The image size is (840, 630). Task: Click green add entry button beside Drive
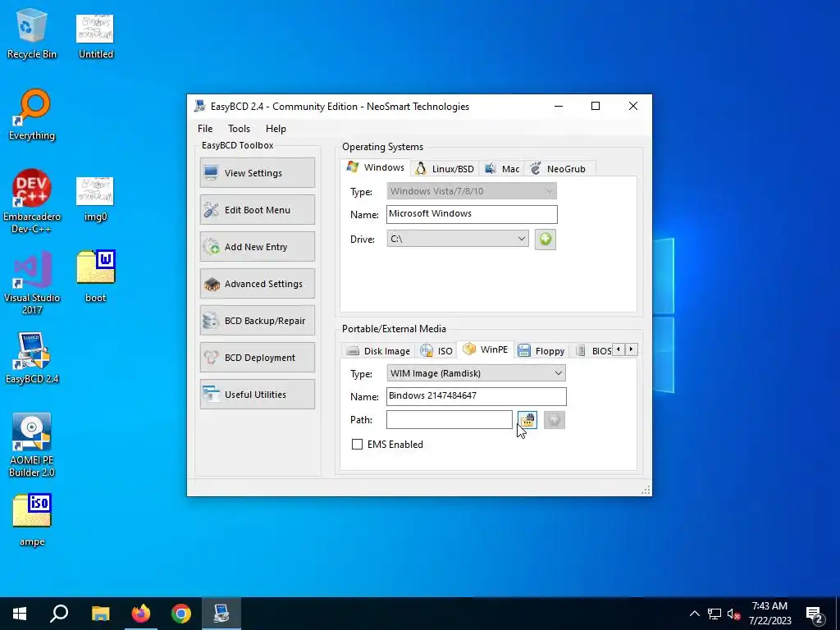pos(546,239)
